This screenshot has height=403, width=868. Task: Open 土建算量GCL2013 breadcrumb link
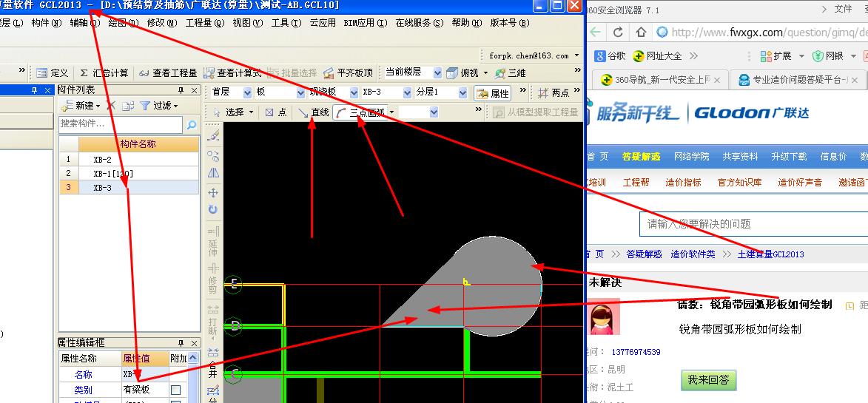[x=770, y=254]
